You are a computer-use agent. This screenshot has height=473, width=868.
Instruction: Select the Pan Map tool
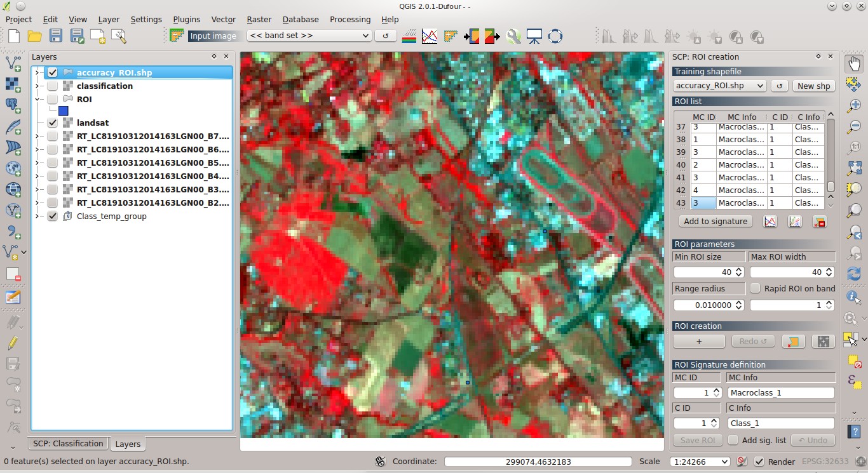click(x=854, y=62)
